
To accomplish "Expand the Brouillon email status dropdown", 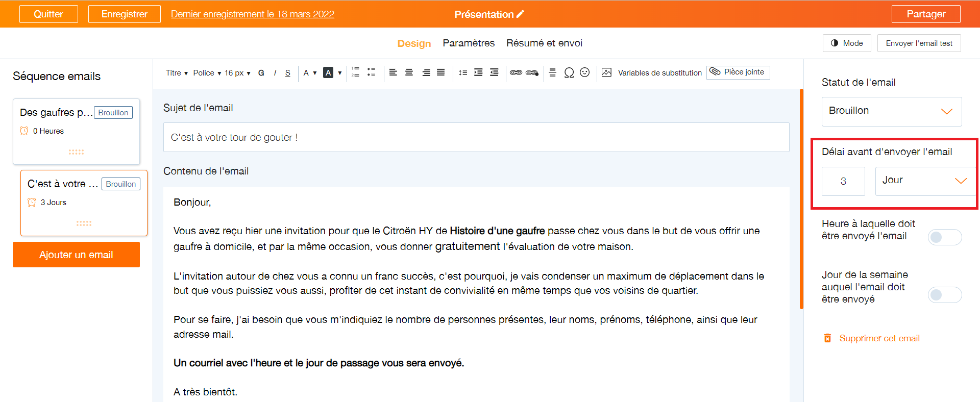I will [892, 112].
